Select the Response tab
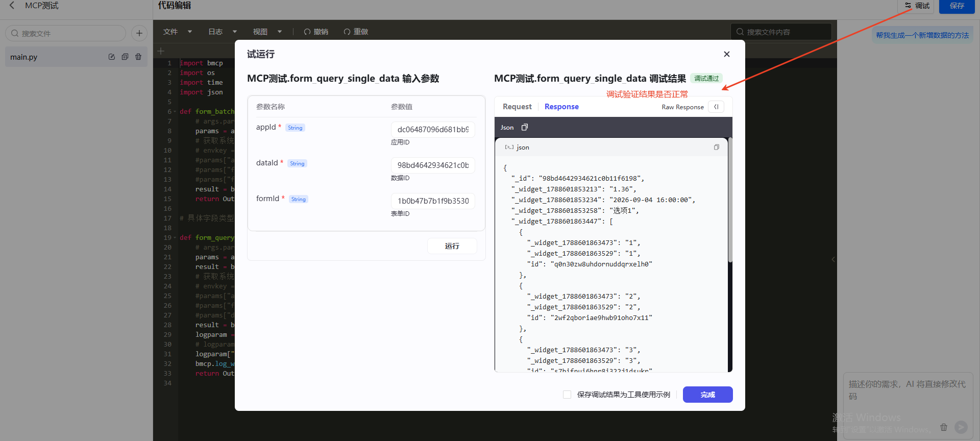Viewport: 980px width, 441px height. click(x=561, y=107)
